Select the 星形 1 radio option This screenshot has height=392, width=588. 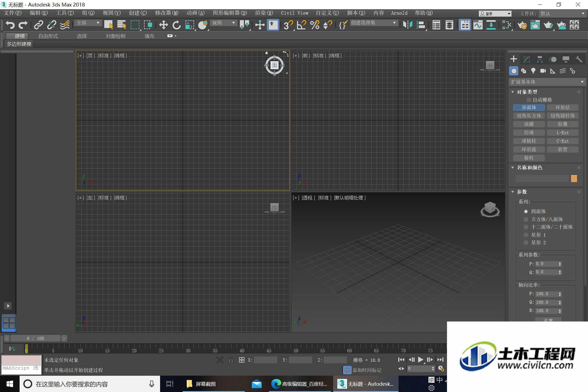526,235
